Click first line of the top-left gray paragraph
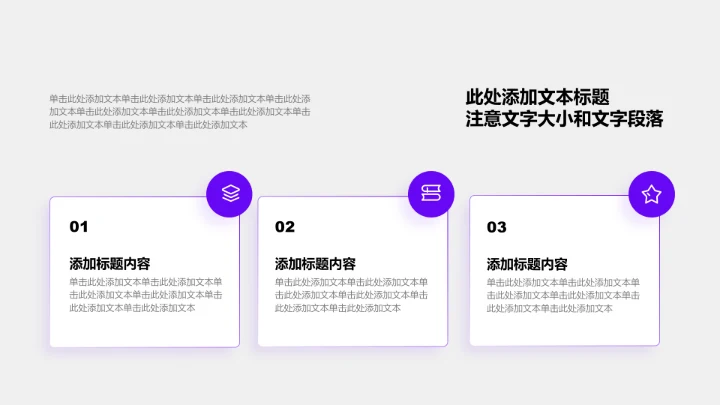The height and width of the screenshot is (405, 720). pos(180,99)
